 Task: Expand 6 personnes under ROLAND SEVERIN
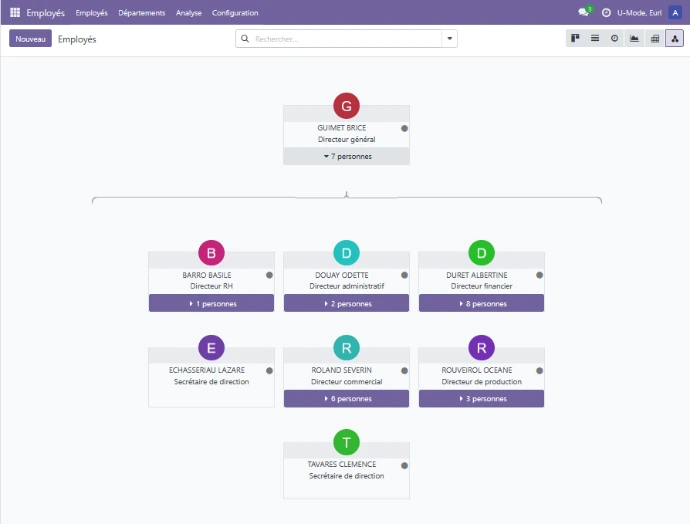[346, 399]
